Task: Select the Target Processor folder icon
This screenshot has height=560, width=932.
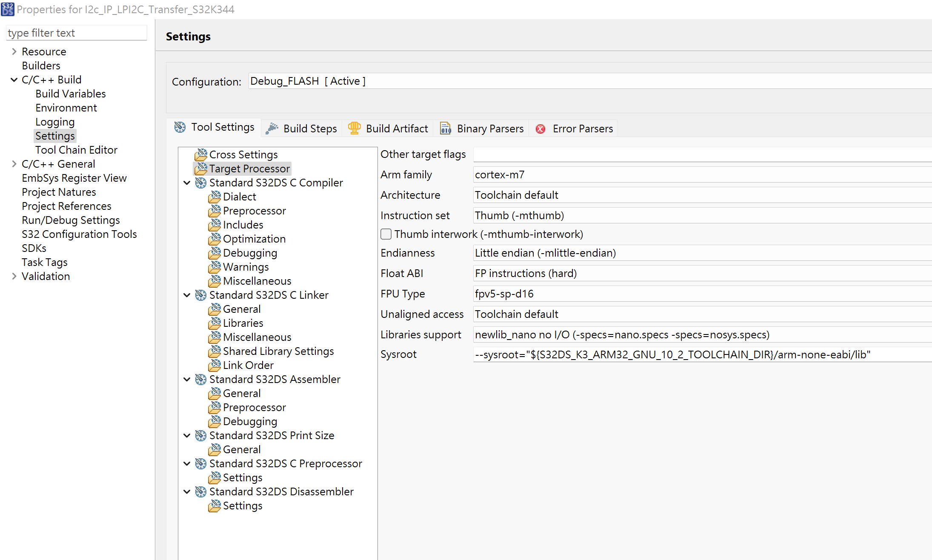Action: 200,169
